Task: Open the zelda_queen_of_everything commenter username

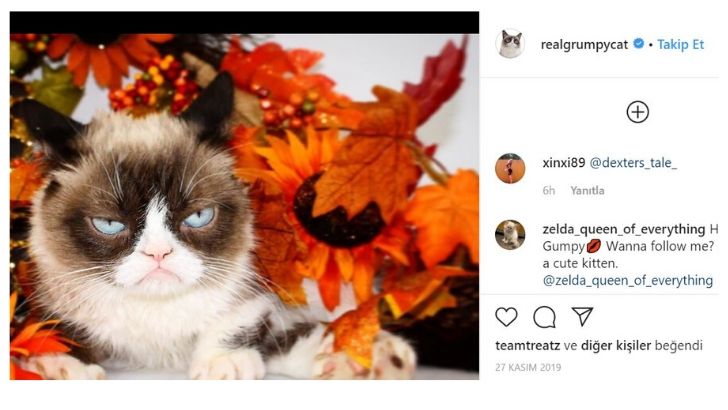Action: pos(623,228)
